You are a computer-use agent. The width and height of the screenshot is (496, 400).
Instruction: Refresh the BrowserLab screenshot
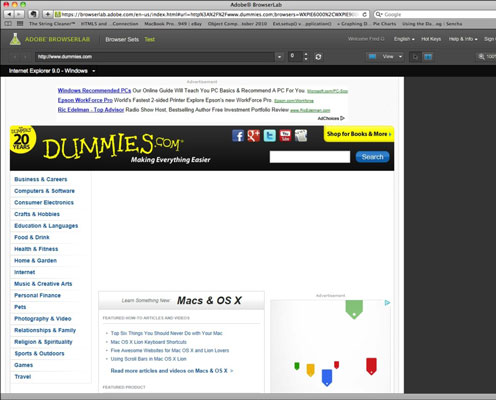318,57
